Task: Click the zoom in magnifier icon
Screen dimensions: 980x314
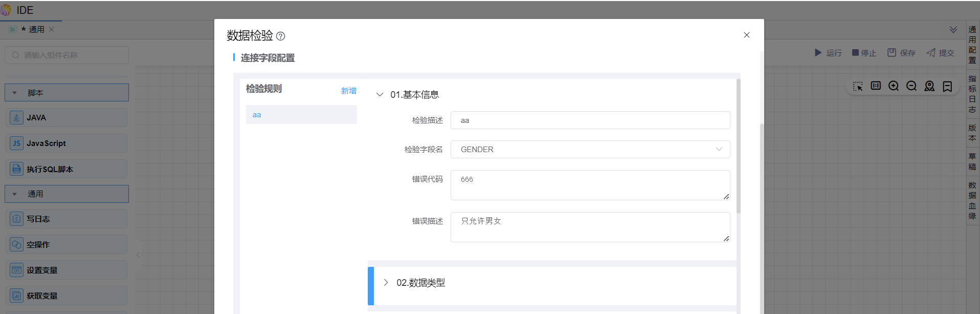Action: [x=894, y=86]
